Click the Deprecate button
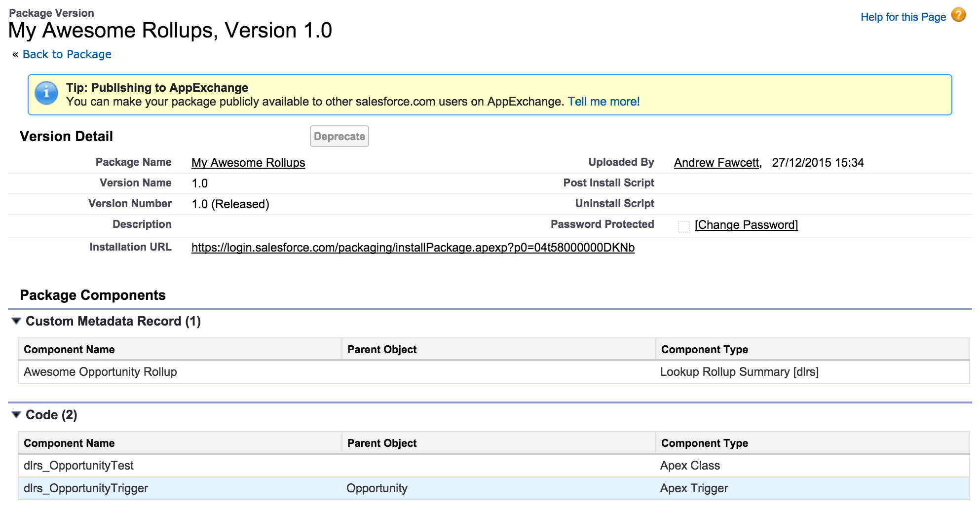This screenshot has height=511, width=980. (x=339, y=137)
